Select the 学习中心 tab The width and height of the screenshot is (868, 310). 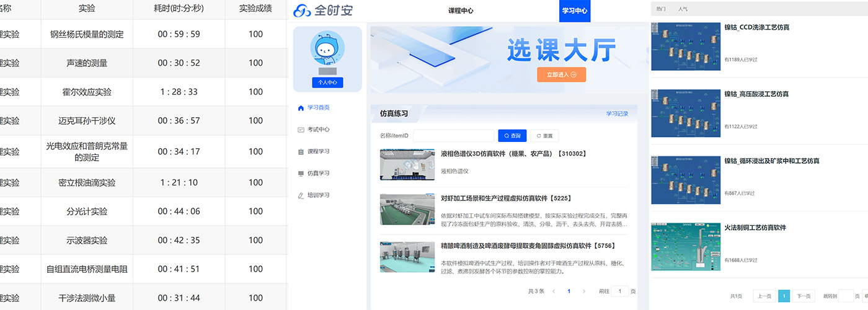click(x=575, y=11)
